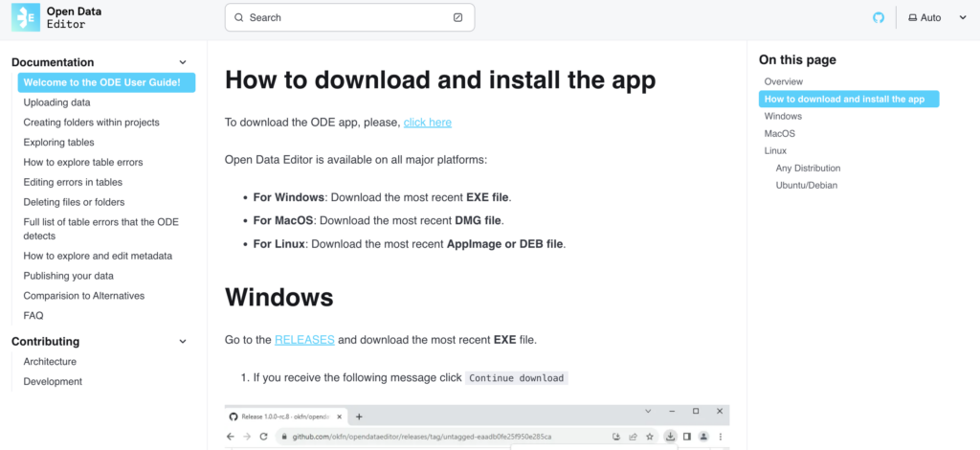Open Comparision to Alternatives page

(84, 296)
